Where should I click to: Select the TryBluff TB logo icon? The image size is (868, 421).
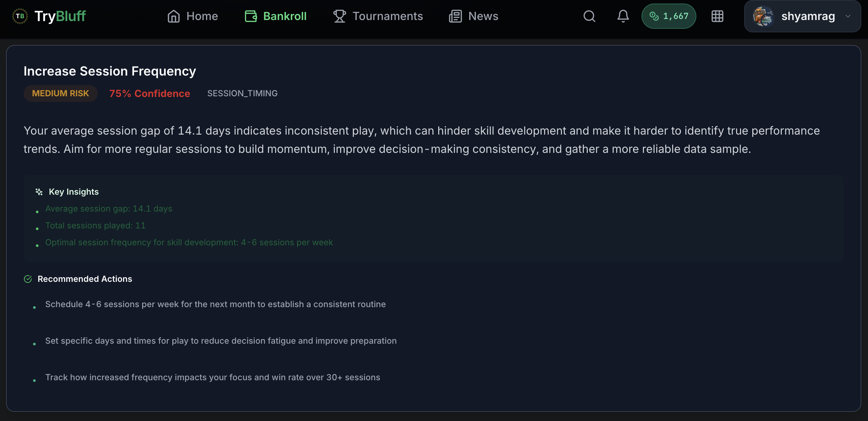click(20, 16)
